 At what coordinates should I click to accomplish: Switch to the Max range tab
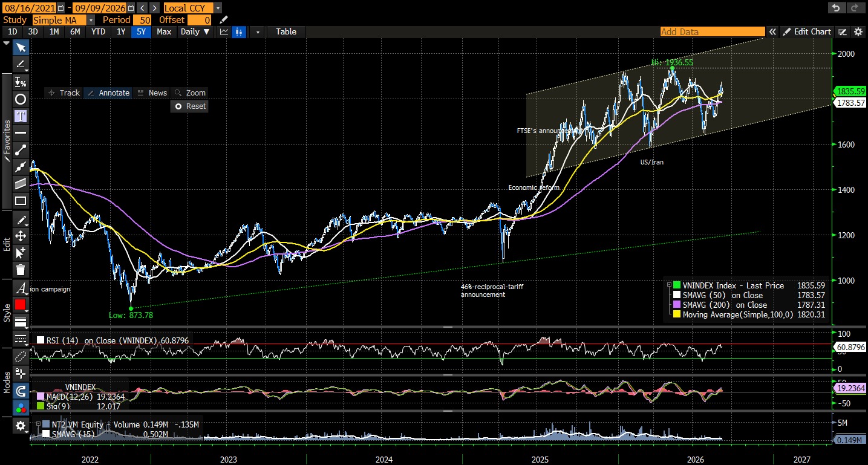pyautogui.click(x=164, y=31)
